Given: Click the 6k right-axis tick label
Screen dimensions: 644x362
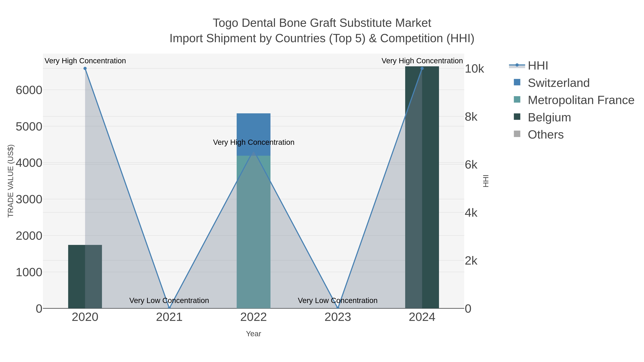Looking at the screenshot, I should (x=471, y=165).
